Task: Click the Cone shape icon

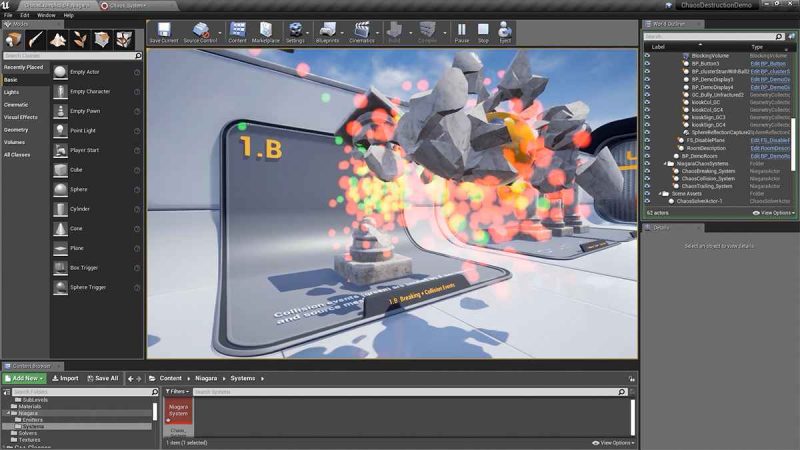Action: point(60,229)
